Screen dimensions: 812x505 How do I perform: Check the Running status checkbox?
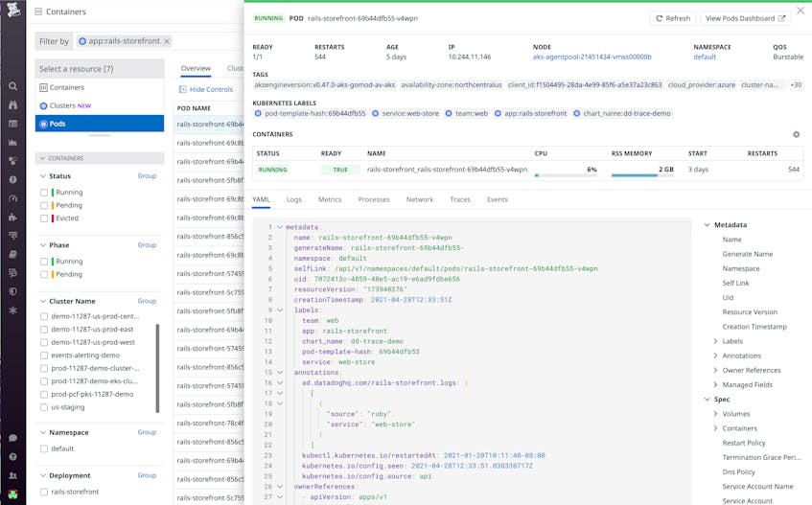(x=44, y=193)
